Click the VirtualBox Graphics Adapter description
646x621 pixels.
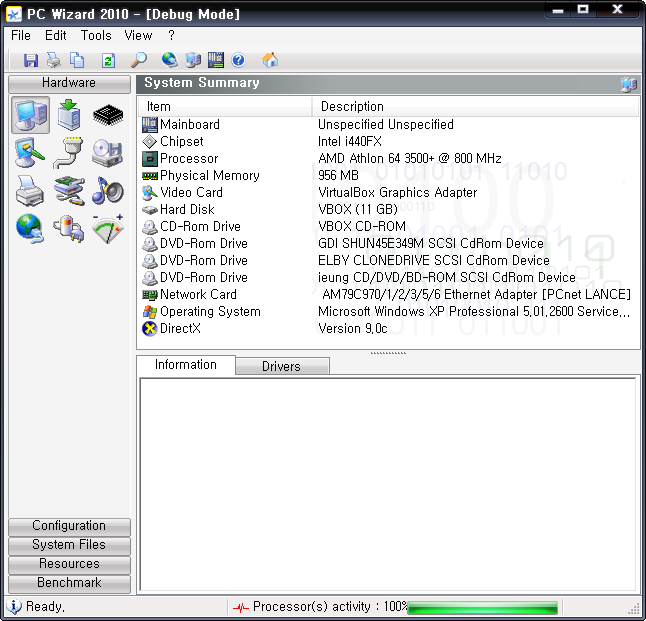point(398,192)
